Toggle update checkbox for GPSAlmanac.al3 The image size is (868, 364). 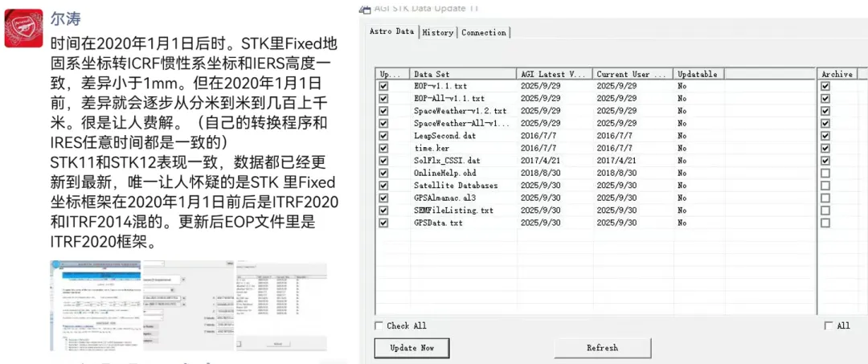(x=383, y=198)
